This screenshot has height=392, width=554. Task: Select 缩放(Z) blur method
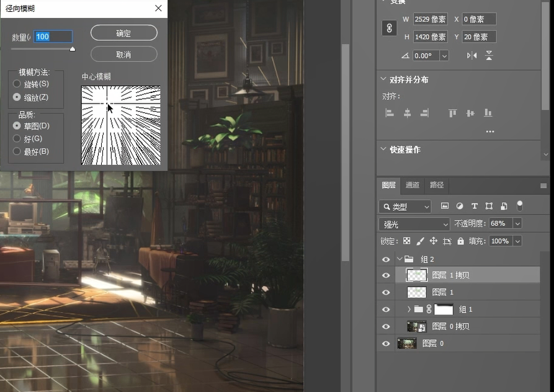17,97
